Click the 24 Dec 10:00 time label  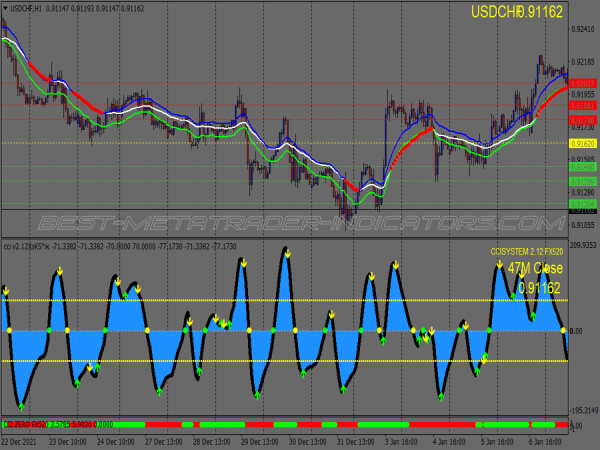pos(116,442)
